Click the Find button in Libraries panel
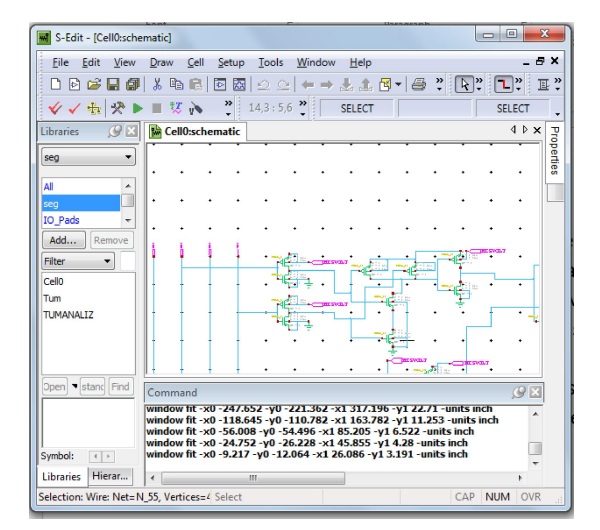Image resolution: width=600 pixels, height=530 pixels. [x=121, y=386]
